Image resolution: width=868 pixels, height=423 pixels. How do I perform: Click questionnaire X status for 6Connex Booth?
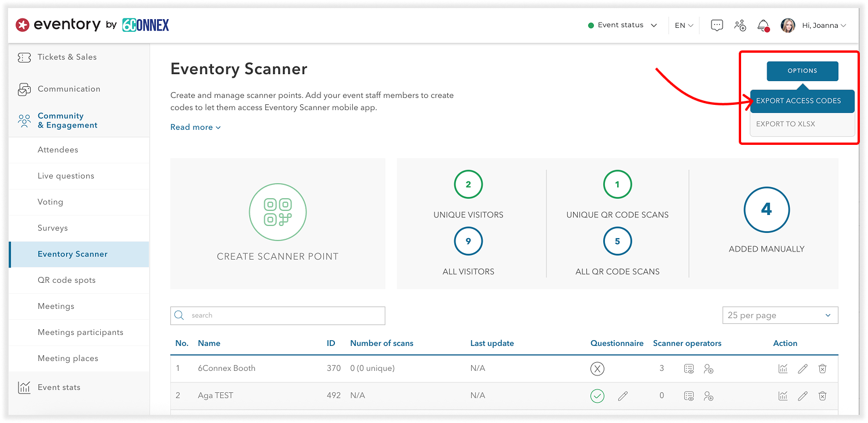pyautogui.click(x=597, y=369)
